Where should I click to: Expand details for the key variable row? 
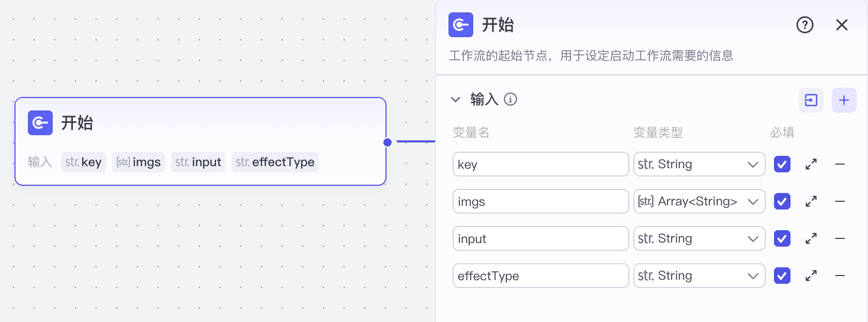point(811,164)
